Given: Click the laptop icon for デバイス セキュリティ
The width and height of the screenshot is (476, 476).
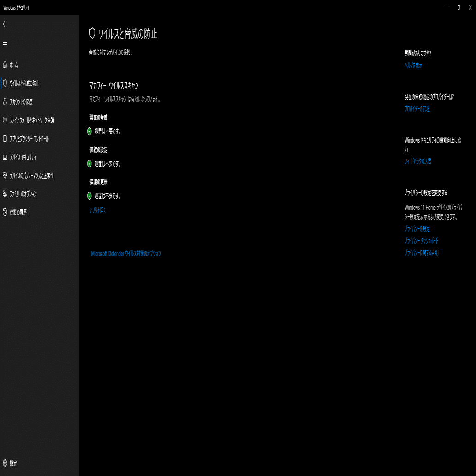Looking at the screenshot, I should click(5, 157).
